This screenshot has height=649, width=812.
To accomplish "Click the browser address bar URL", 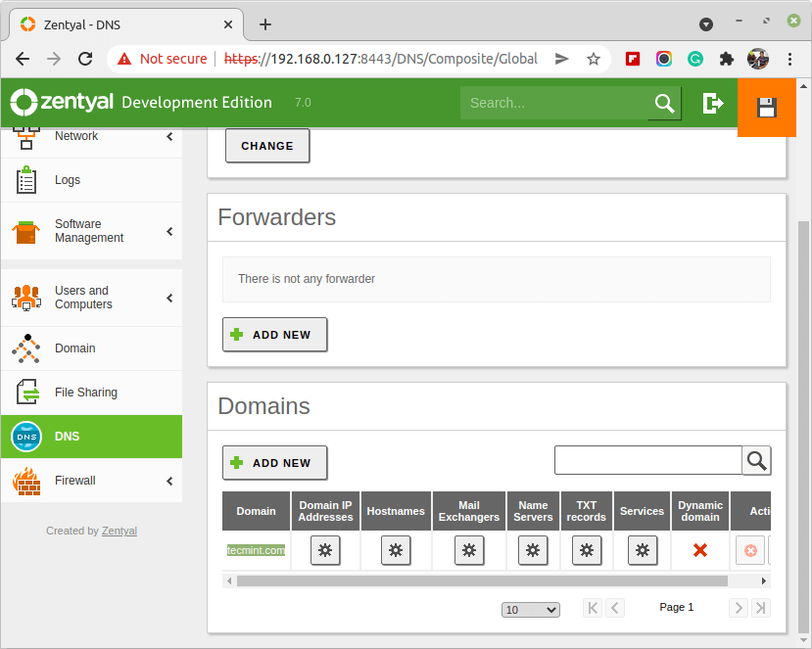I will click(381, 59).
